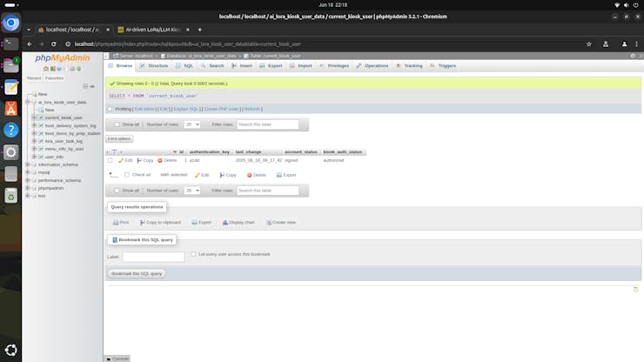644x362 pixels.
Task: Export results under Query results operations
Action: coord(202,222)
